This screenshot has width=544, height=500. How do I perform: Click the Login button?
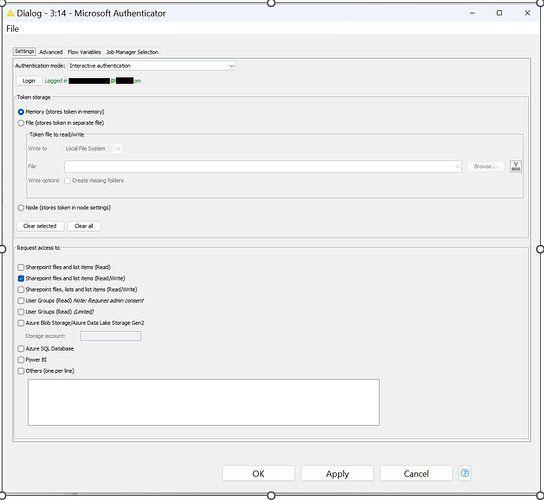point(29,81)
